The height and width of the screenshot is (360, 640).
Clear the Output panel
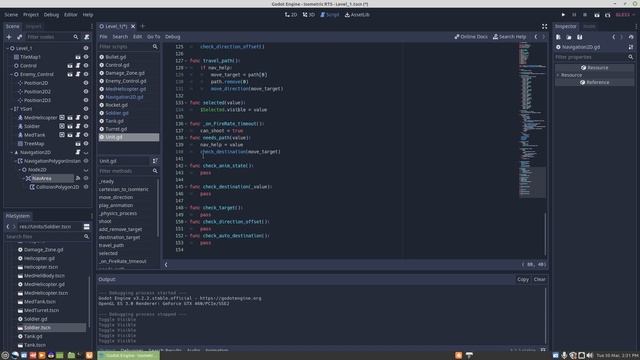click(540, 280)
